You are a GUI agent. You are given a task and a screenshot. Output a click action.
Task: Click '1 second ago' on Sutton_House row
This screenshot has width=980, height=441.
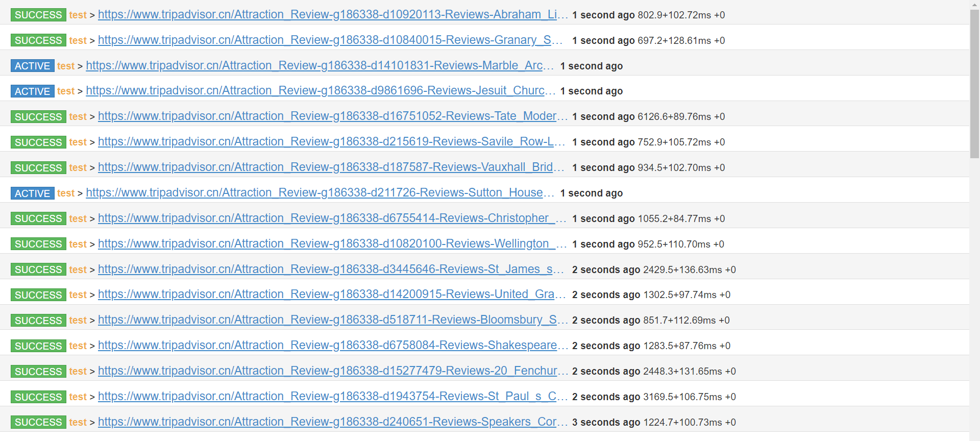tap(591, 193)
